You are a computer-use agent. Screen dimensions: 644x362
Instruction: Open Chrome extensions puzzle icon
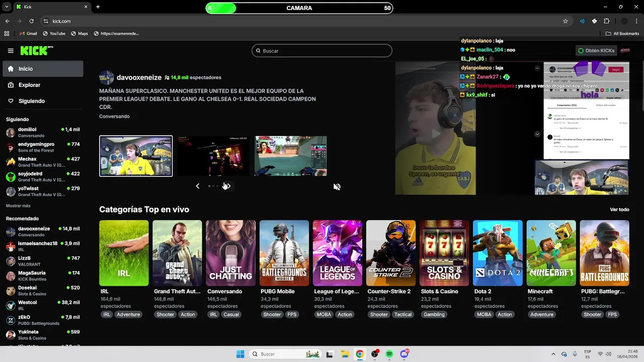606,21
